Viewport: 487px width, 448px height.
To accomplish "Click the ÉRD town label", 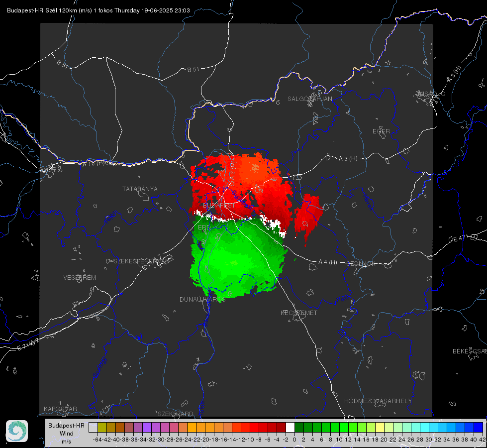I will click(x=204, y=227).
